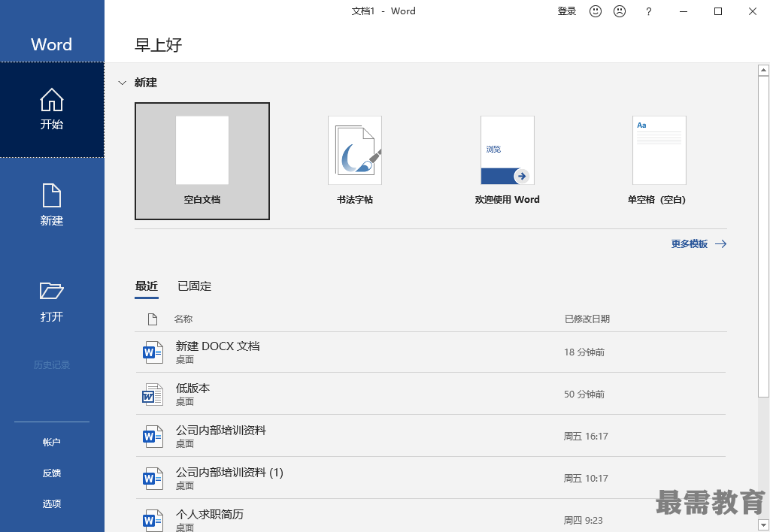Click the 18 分钟前 modified time
Screen dimensions: 770x532
[x=584, y=352]
